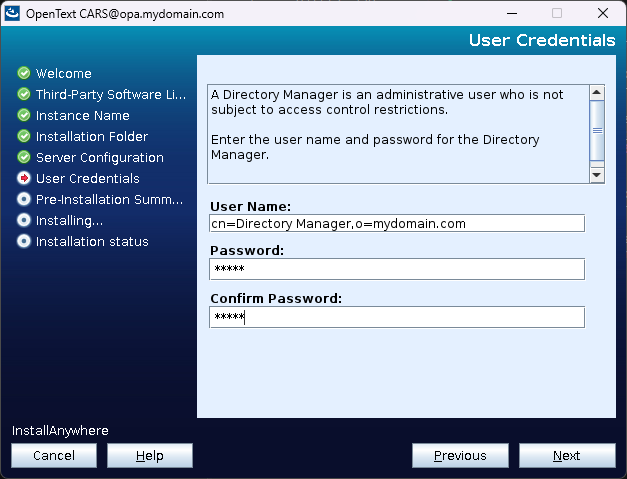Click the Server Configuration checkmark icon

pos(24,157)
